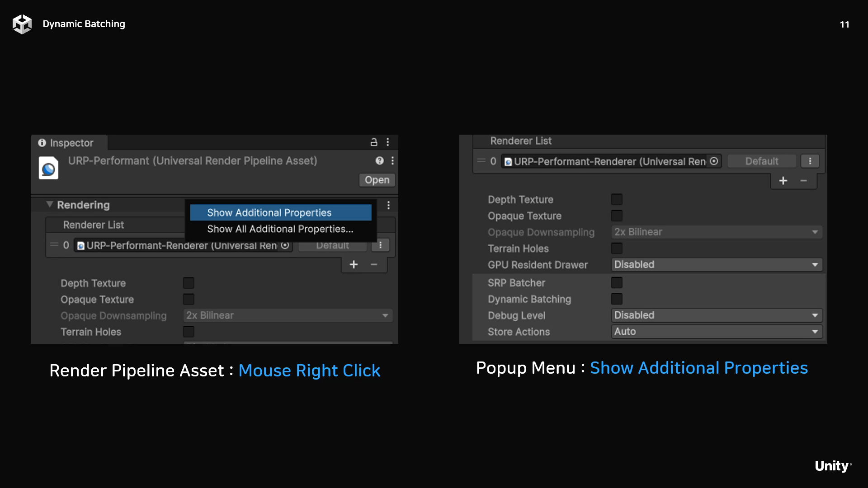Open renderer options menu beside right Default button
The image size is (868, 488).
tap(810, 161)
